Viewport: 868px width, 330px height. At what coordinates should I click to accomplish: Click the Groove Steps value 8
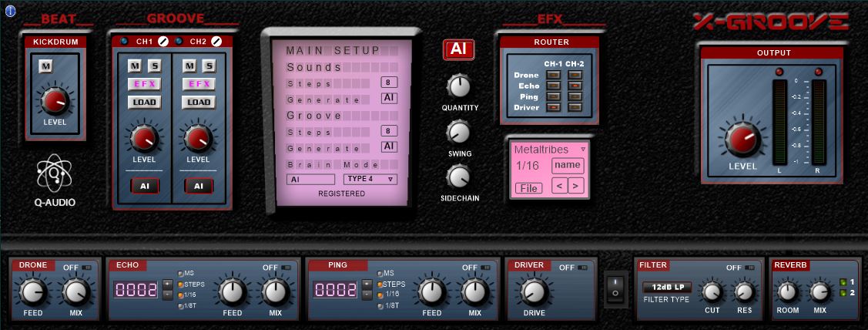pos(389,131)
